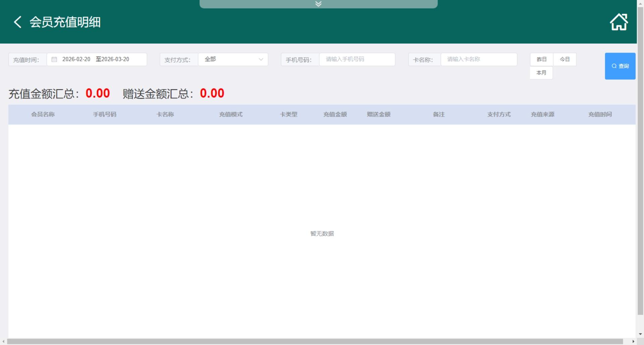Go back using the left arrow icon
This screenshot has width=644, height=345.
[x=17, y=22]
